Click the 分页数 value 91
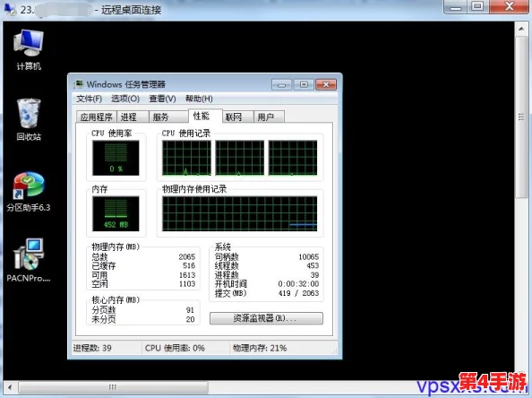Viewport: 532px width, 398px height. pos(190,310)
